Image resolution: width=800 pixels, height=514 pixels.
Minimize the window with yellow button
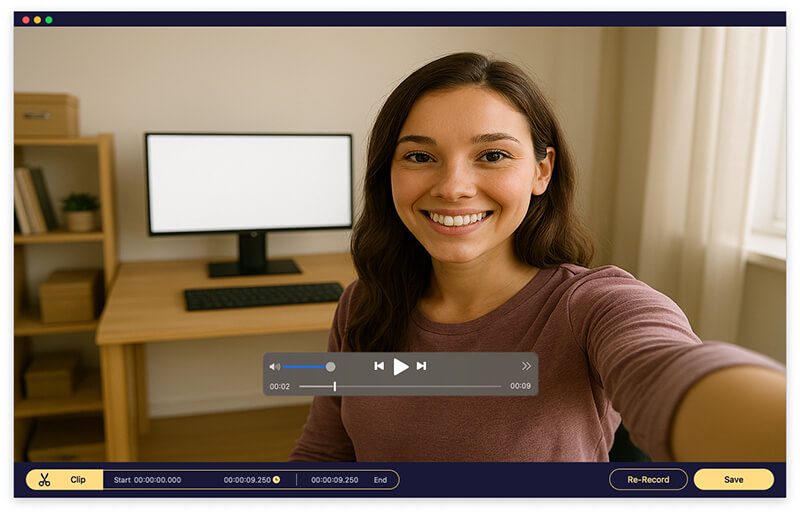(37, 20)
